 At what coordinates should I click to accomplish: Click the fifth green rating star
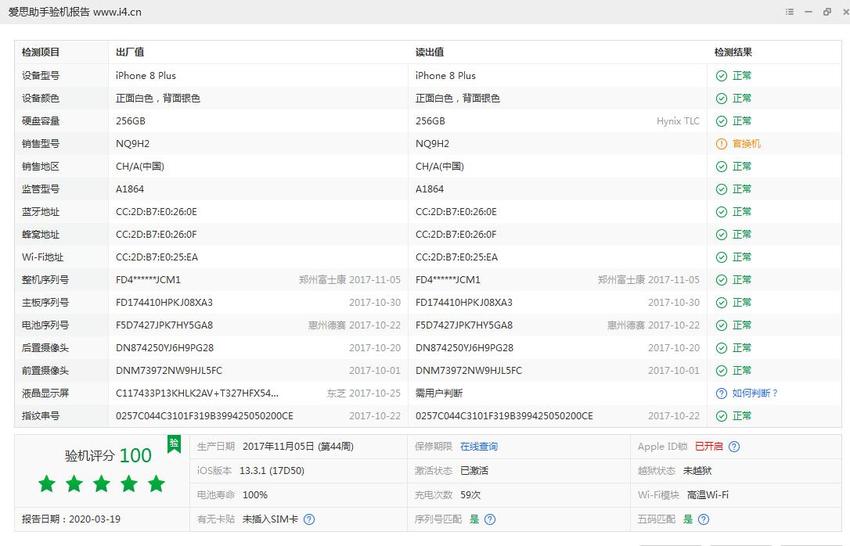click(156, 483)
